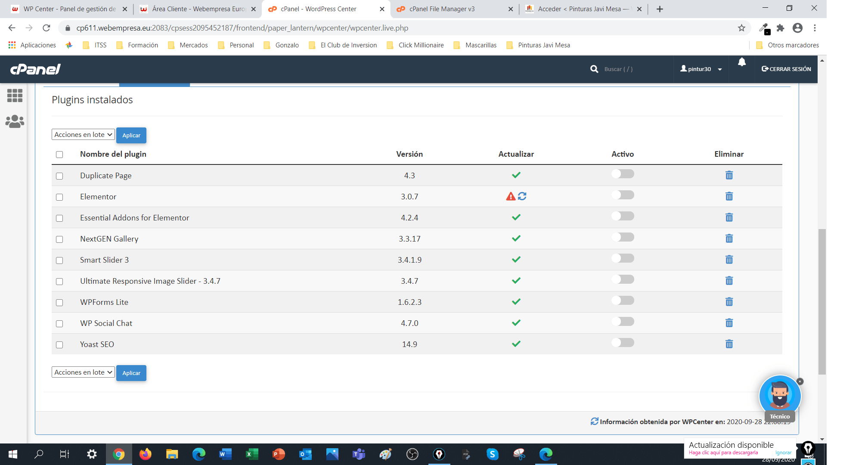Close the Técnico chat bubble
The width and height of the screenshot is (868, 465).
point(800,381)
